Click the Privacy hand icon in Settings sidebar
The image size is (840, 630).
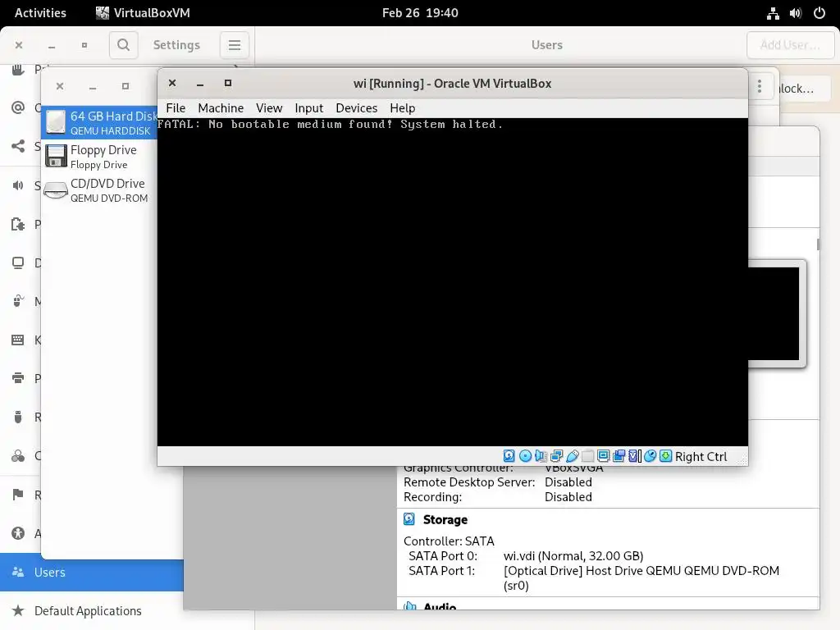coord(18,70)
